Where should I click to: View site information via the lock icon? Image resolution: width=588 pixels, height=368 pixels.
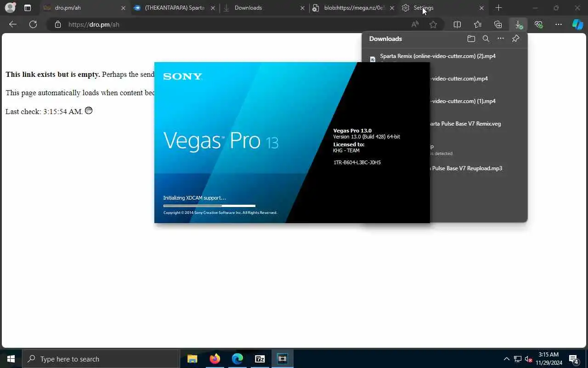click(x=58, y=24)
